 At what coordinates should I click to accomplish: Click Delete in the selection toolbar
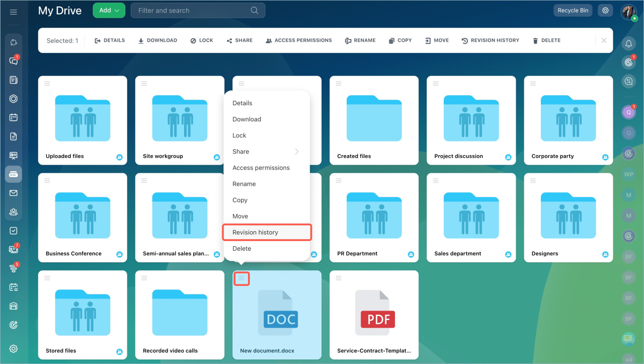(546, 40)
